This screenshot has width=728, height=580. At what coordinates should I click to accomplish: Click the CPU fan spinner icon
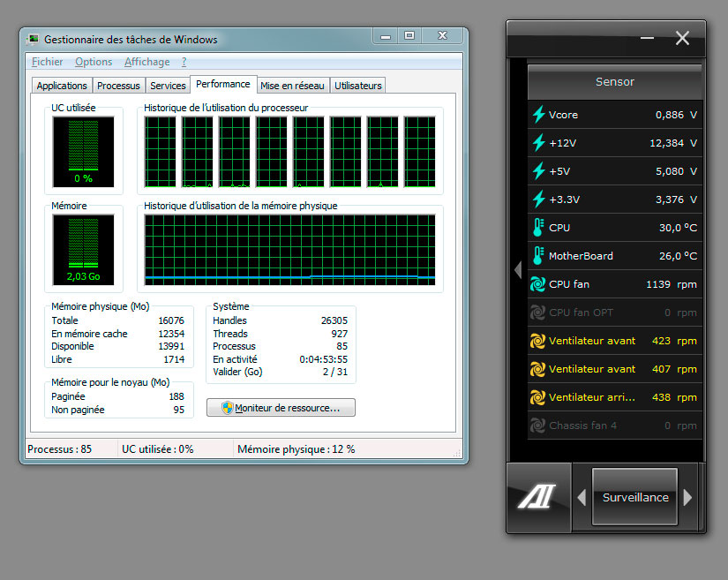(x=537, y=284)
